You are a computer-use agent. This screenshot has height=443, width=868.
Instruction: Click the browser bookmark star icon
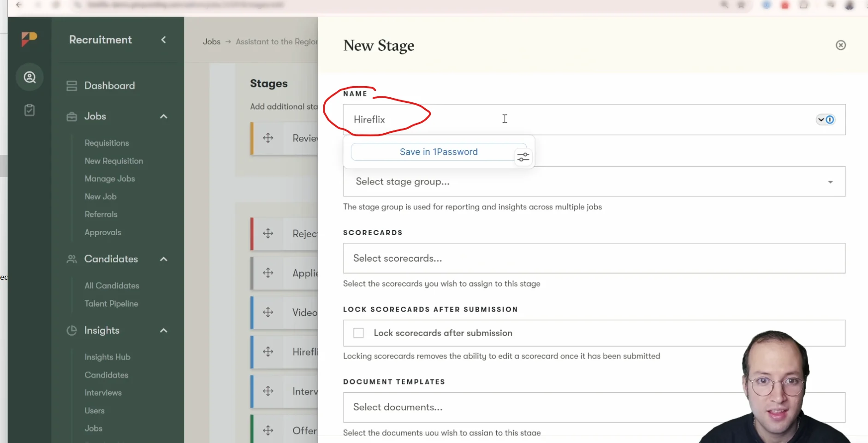coord(741,5)
